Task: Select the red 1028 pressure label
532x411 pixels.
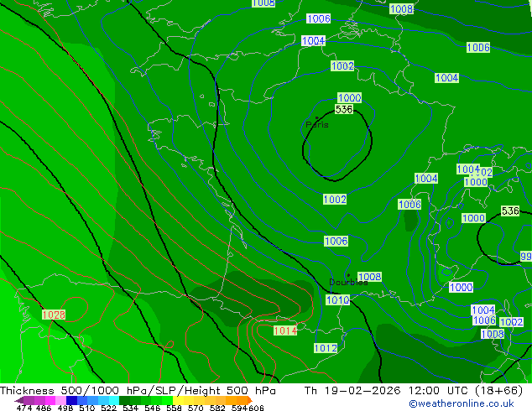Action: [54, 315]
